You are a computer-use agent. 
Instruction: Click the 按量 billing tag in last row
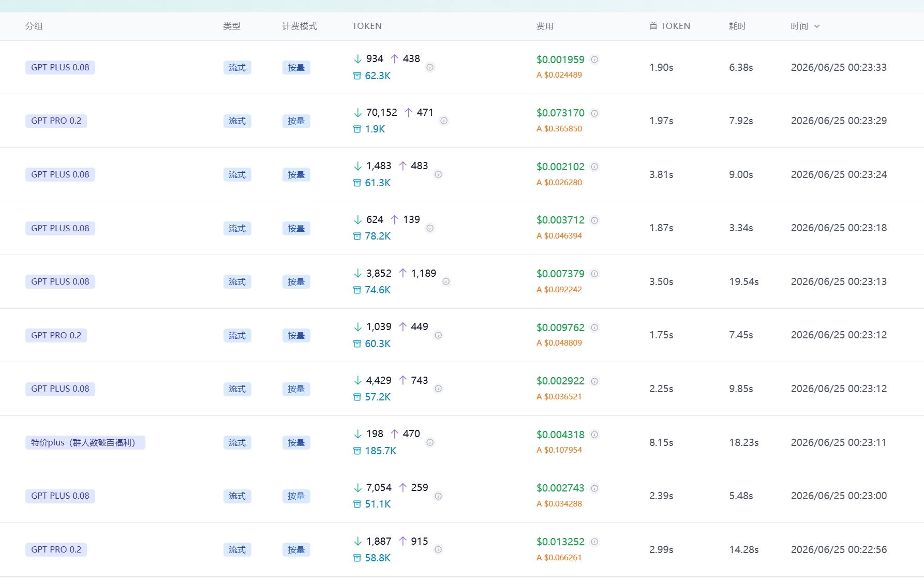(296, 549)
